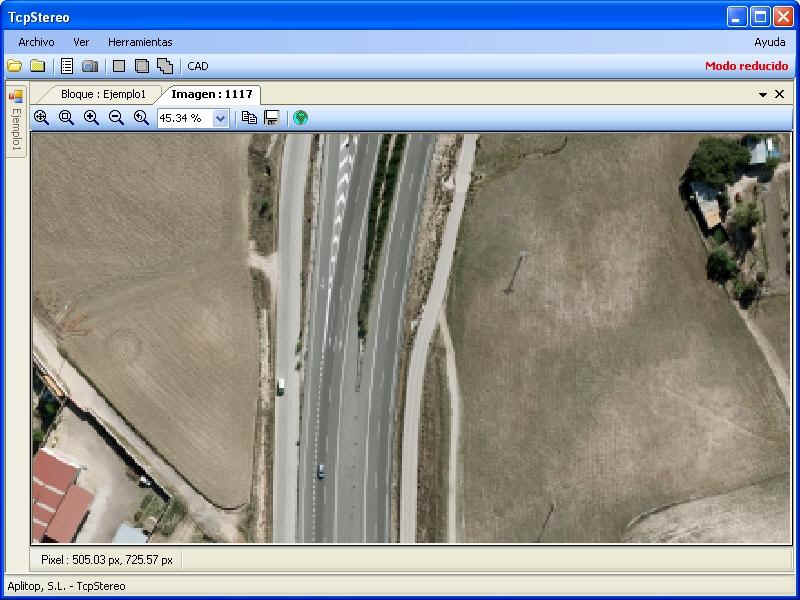Click the single square image icon
Image resolution: width=800 pixels, height=600 pixels.
pyautogui.click(x=119, y=66)
